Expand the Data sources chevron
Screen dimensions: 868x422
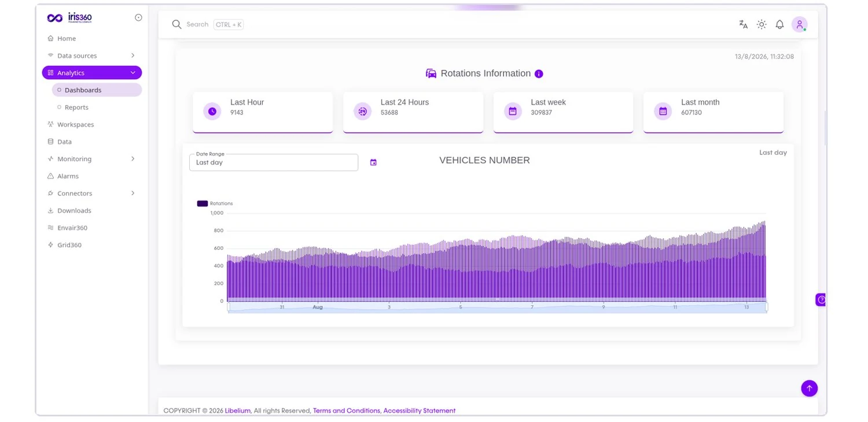pyautogui.click(x=133, y=55)
